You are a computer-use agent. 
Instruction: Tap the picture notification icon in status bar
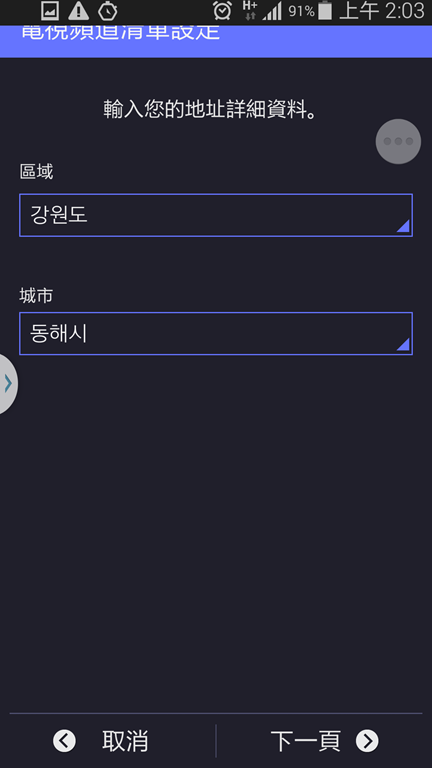(50, 11)
